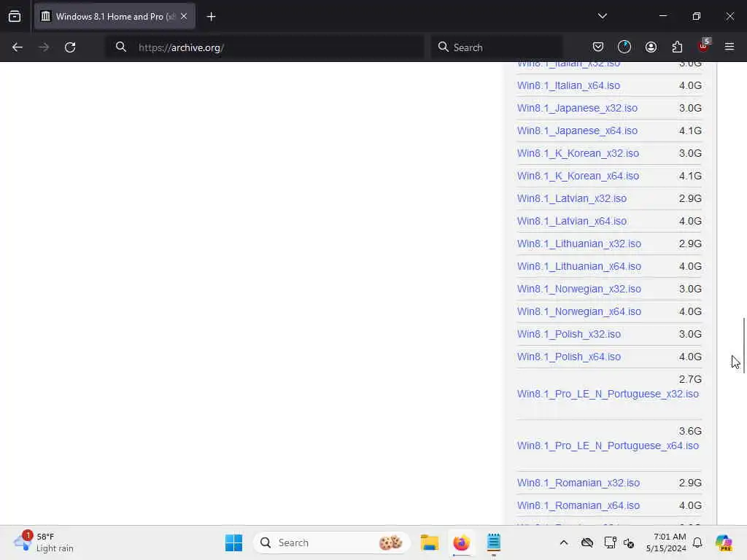
Task: Download Win8.1_Polish_x32.iso
Action: [x=569, y=334]
